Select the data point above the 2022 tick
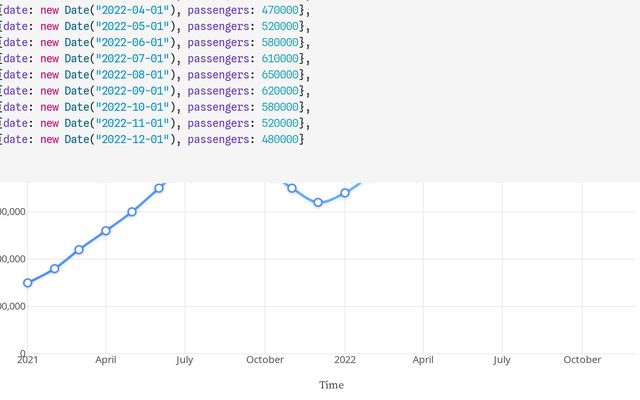Screen dimensions: 640x400 pos(345,193)
